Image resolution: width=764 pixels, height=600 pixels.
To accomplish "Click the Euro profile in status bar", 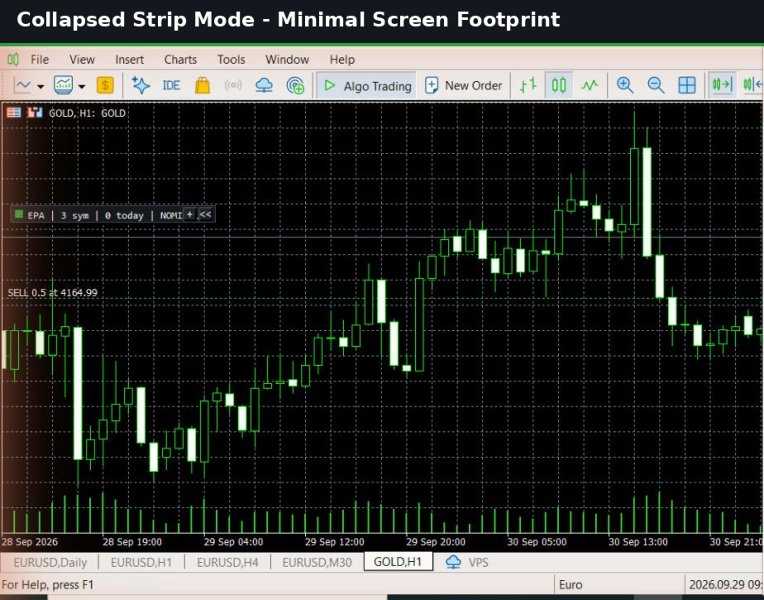I will 571,585.
